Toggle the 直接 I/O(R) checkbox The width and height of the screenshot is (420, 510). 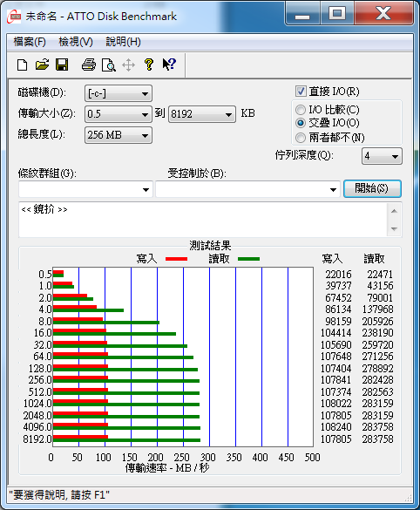click(301, 91)
